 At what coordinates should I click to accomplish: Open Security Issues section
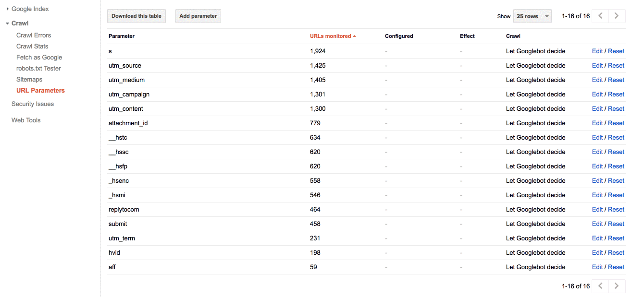(33, 104)
